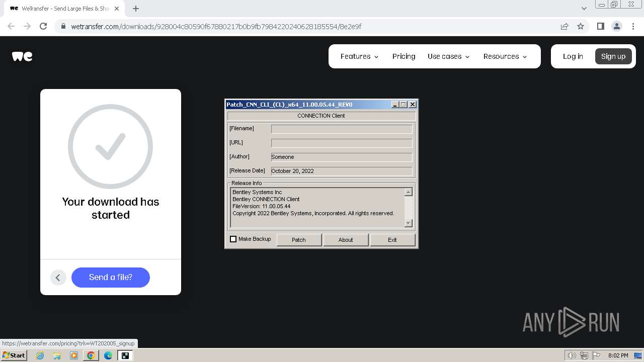Click the Author field showing Someone
The height and width of the screenshot is (362, 644).
(x=342, y=157)
